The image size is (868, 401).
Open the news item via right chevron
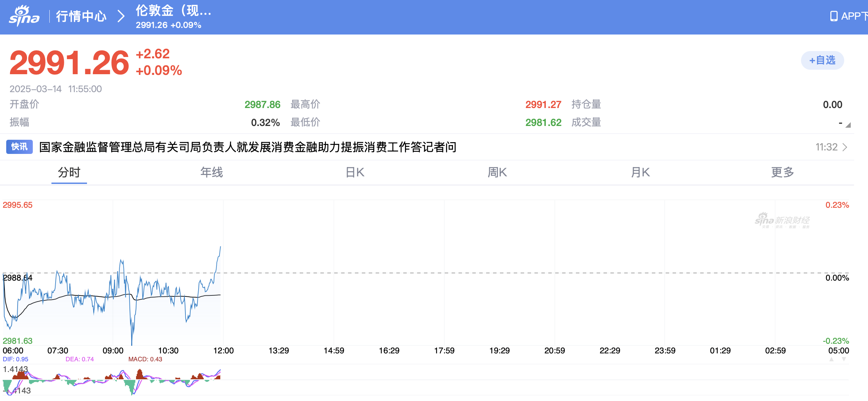click(x=845, y=147)
